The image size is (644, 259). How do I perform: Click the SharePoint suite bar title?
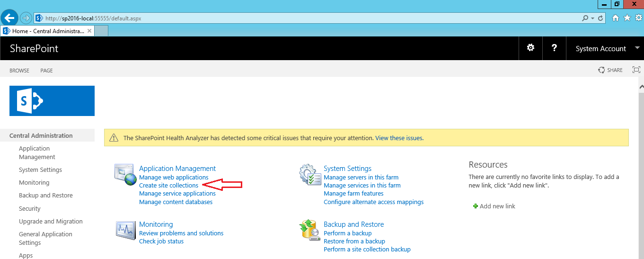click(x=34, y=48)
